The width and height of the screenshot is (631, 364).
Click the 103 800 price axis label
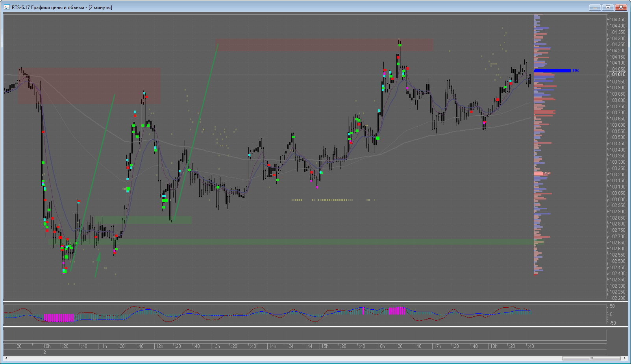(x=617, y=100)
